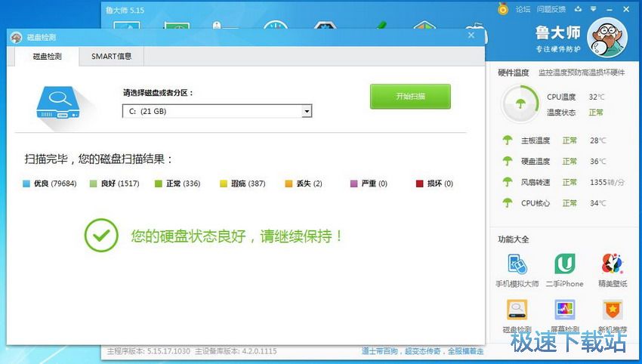Open the 精美壁纸 wallpaper icon
The width and height of the screenshot is (642, 364).
pos(613,264)
